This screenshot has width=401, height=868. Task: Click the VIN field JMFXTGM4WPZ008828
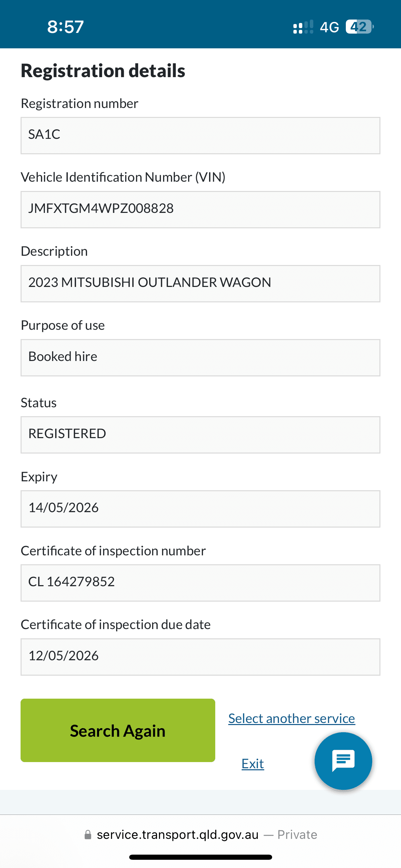(x=200, y=209)
